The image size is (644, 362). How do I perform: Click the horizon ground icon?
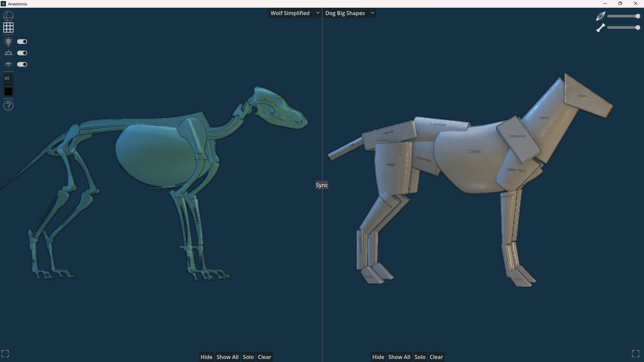pyautogui.click(x=8, y=53)
